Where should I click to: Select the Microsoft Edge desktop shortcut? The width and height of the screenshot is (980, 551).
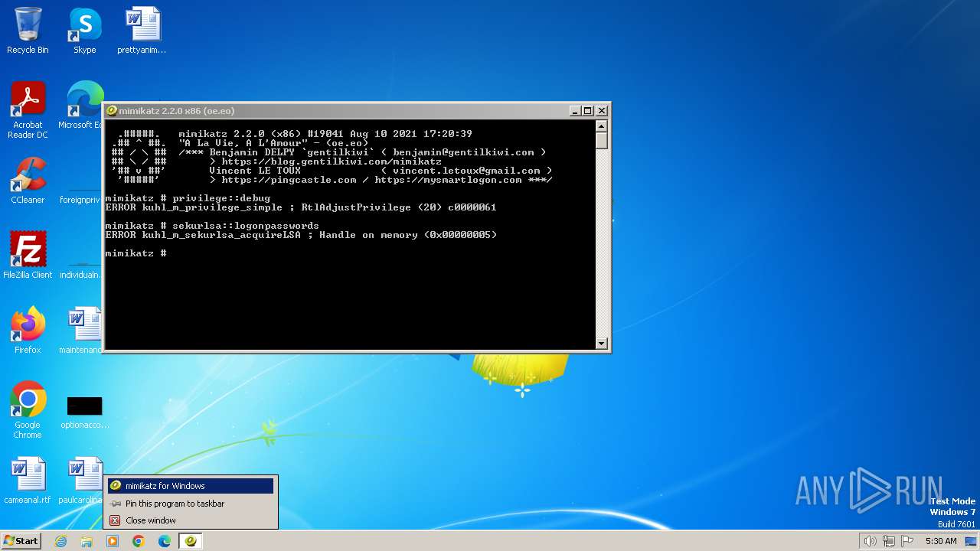click(83, 106)
